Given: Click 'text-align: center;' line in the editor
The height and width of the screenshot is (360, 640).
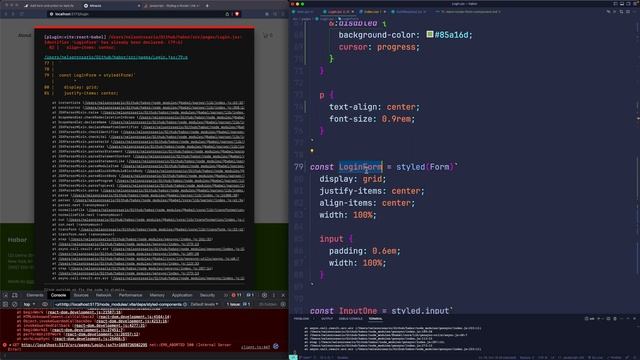Looking at the screenshot, I should (x=374, y=107).
